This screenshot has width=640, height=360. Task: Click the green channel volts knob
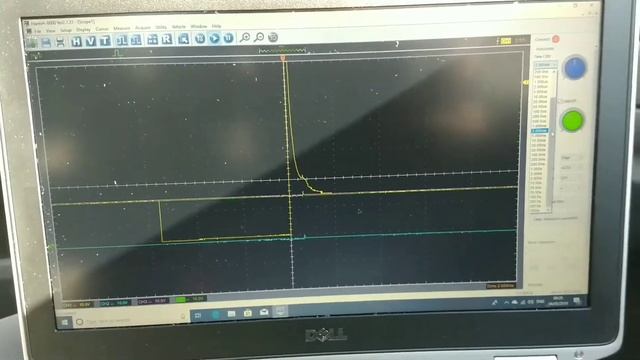tap(572, 121)
